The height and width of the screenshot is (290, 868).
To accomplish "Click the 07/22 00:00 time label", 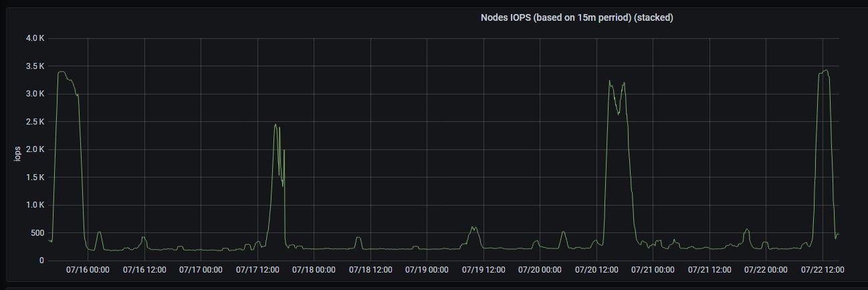I will [766, 270].
